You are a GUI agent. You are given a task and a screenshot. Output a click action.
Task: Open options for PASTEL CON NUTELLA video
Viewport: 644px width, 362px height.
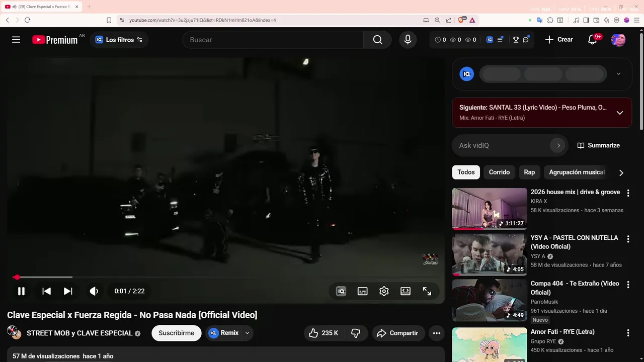[628, 239]
